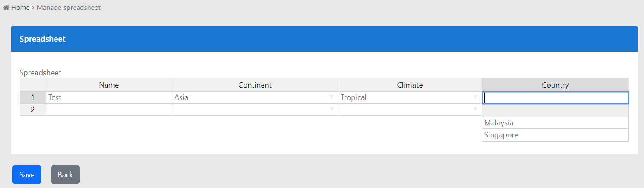Expand Climate dropdown arrow in row 2
This screenshot has height=188, width=644.
(x=475, y=109)
